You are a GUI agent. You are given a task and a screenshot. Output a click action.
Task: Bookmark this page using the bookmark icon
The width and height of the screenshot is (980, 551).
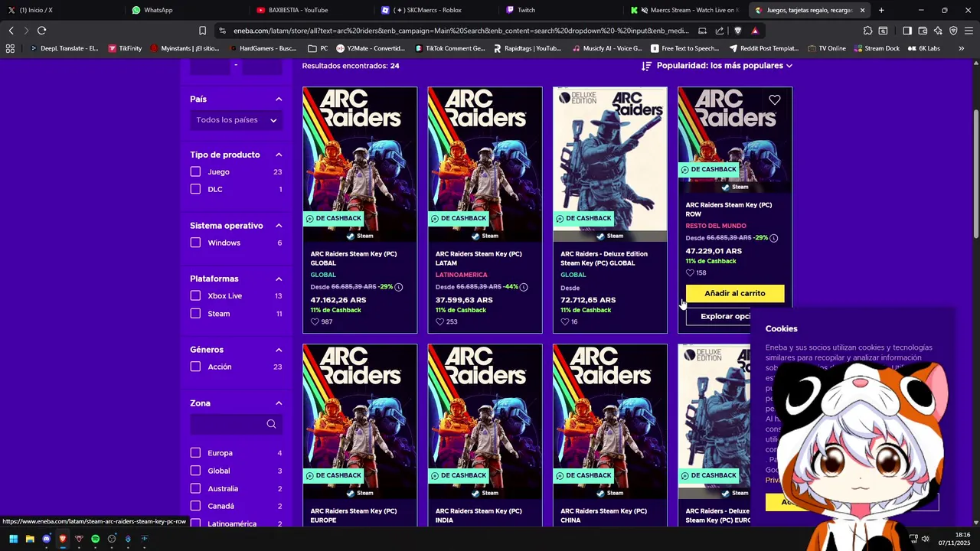202,31
